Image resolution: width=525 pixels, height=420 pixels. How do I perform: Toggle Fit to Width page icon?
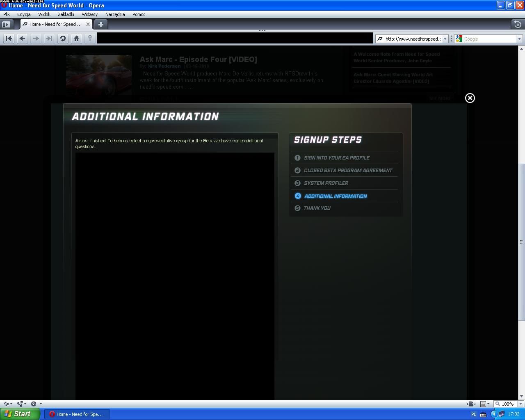(472, 404)
